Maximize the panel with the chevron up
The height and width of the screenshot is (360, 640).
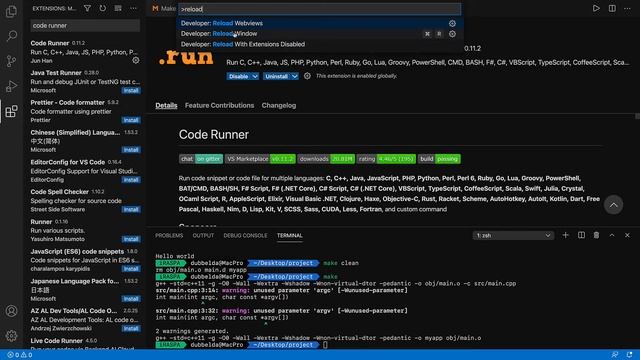coord(612,235)
